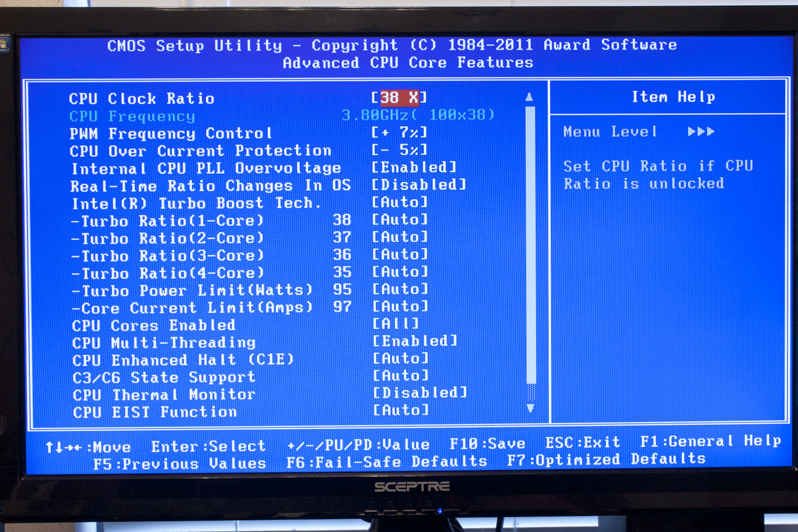
Task: Click the F10:Save hint
Action: pos(487,444)
